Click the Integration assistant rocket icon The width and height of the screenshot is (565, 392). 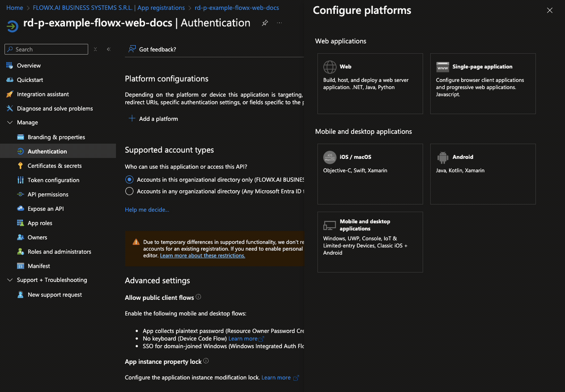click(9, 94)
